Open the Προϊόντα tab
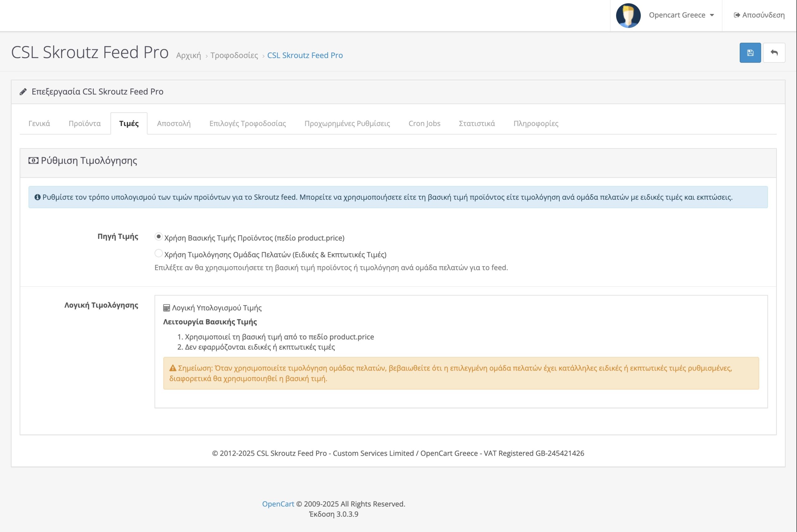The height and width of the screenshot is (532, 797). (84, 124)
